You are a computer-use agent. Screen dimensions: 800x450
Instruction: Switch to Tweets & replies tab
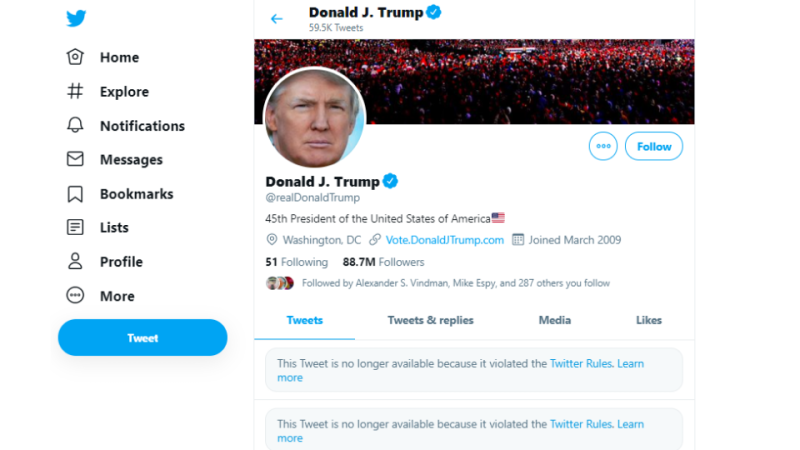tap(431, 320)
